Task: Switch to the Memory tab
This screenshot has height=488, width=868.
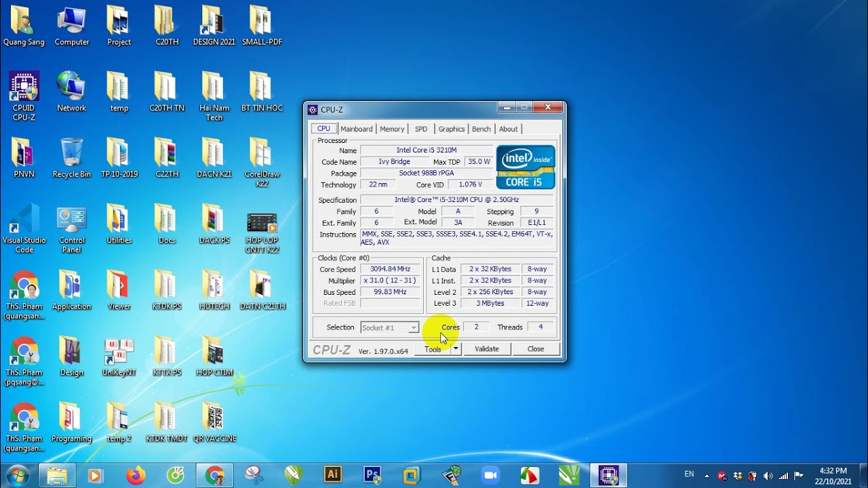Action: coord(392,129)
